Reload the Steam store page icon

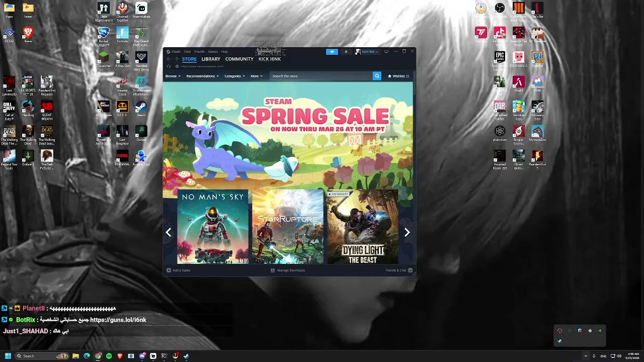click(x=169, y=66)
